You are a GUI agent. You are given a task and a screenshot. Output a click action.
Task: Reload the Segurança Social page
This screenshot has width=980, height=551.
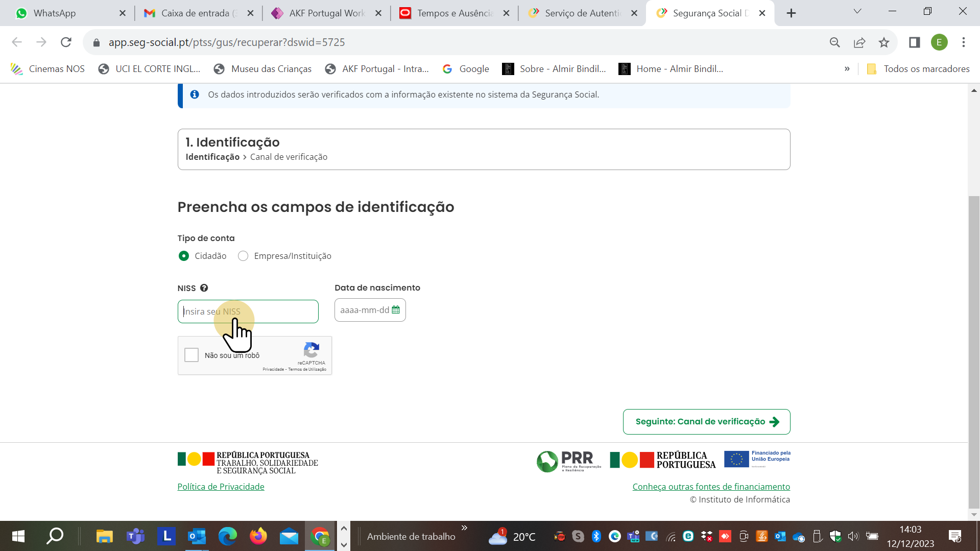pyautogui.click(x=66, y=42)
